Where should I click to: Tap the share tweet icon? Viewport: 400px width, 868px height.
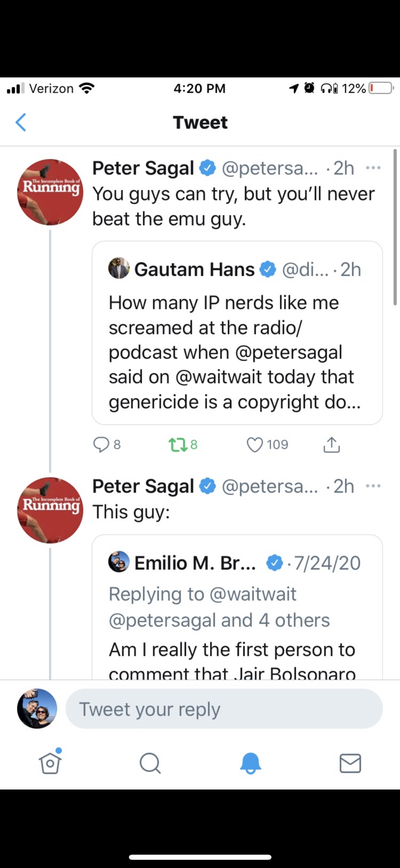331,444
